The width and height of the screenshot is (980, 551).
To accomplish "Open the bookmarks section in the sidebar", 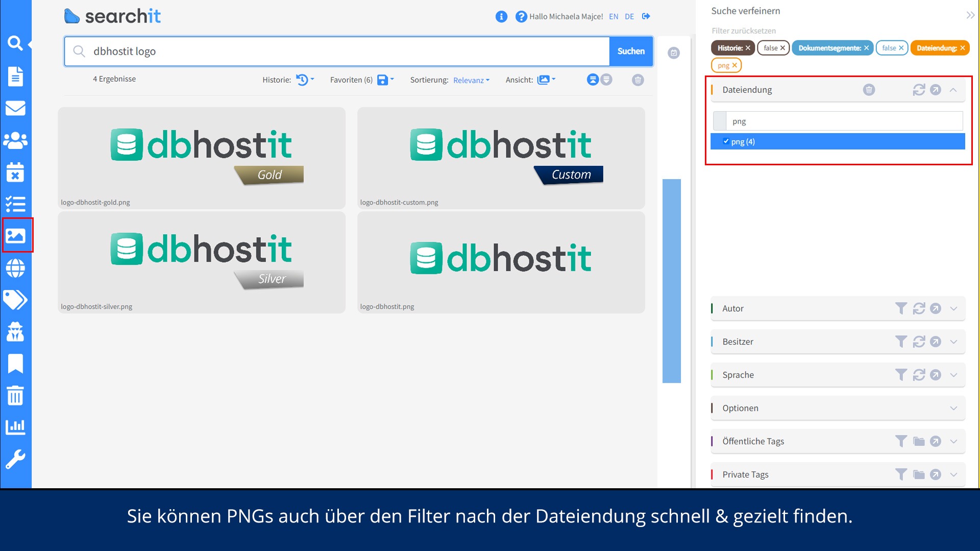I will [x=15, y=364].
